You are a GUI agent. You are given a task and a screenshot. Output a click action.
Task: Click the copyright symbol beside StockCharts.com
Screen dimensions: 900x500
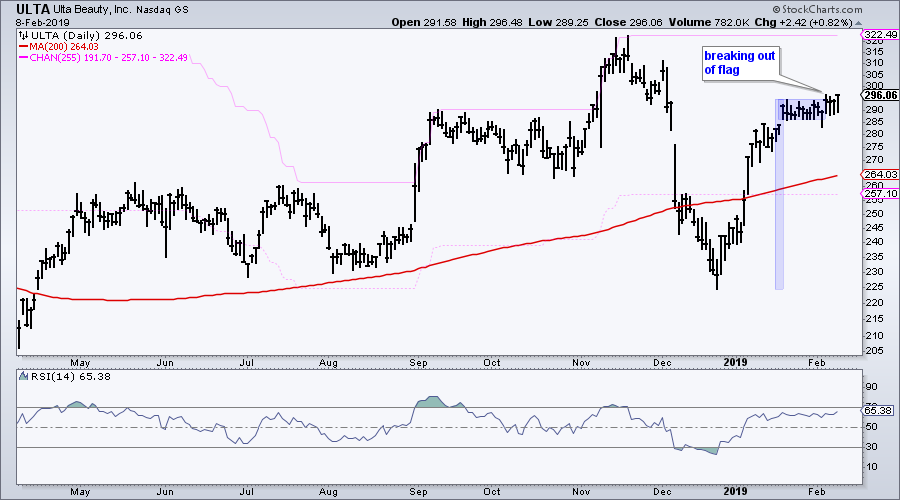777,9
